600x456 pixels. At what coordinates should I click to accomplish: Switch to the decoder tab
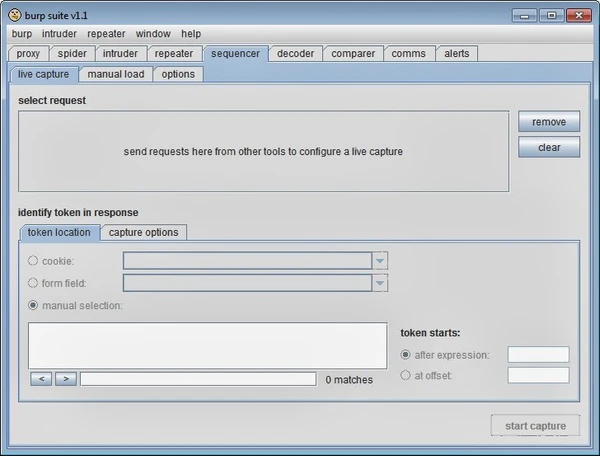[x=295, y=53]
